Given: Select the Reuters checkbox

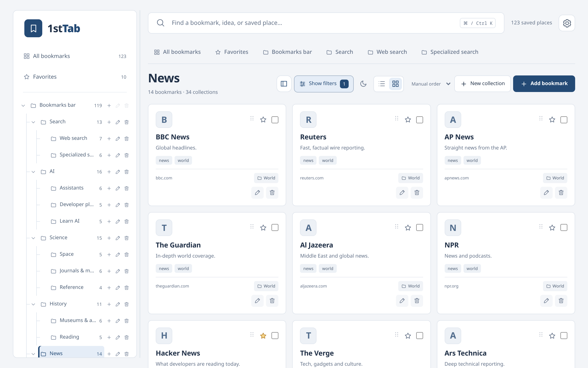Looking at the screenshot, I should click(x=420, y=120).
